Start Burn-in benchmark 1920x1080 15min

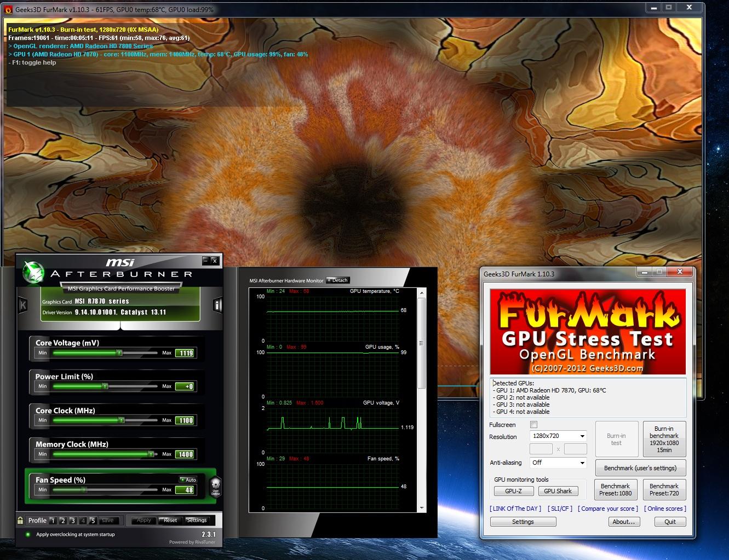pyautogui.click(x=664, y=439)
